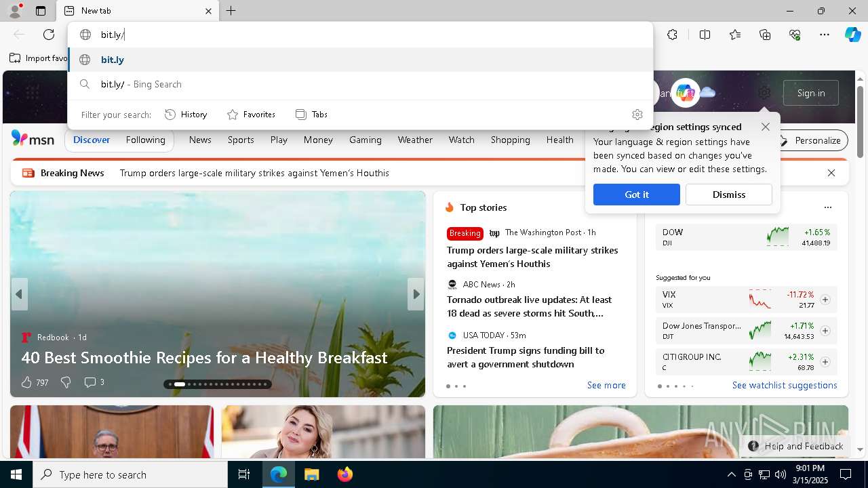The height and width of the screenshot is (488, 868).
Task: Select the bit.ly suggestion
Action: (361, 60)
